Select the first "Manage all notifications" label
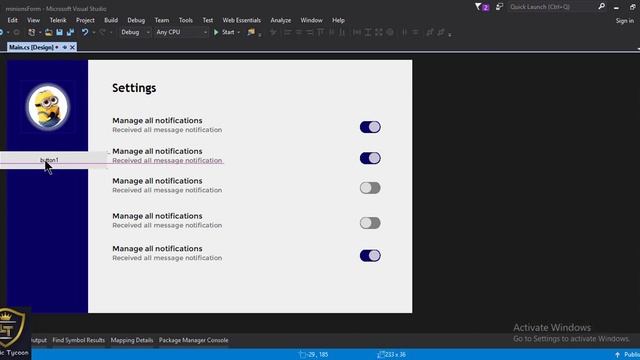Screen dimensions: 640x360 click(157, 120)
